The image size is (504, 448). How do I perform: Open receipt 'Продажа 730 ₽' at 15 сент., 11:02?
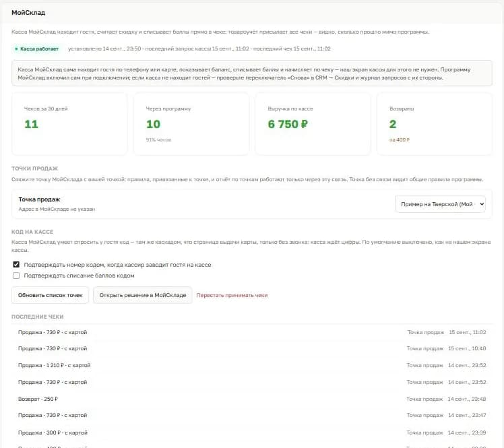point(252,332)
